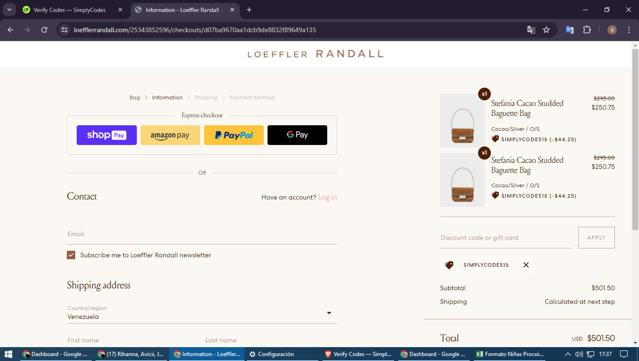639x361 pixels.
Task: Open the taskbar clock showing 17:37
Action: pyautogui.click(x=606, y=354)
